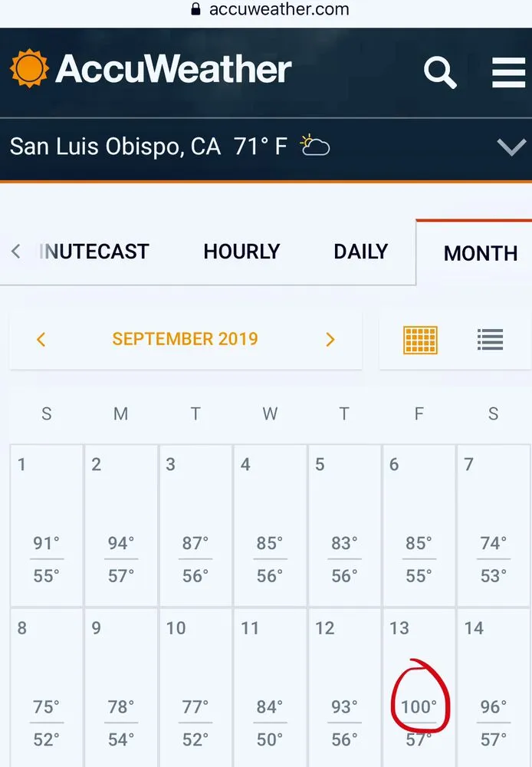The width and height of the screenshot is (532, 767).
Task: Click the lock icon in address bar
Action: [x=195, y=10]
